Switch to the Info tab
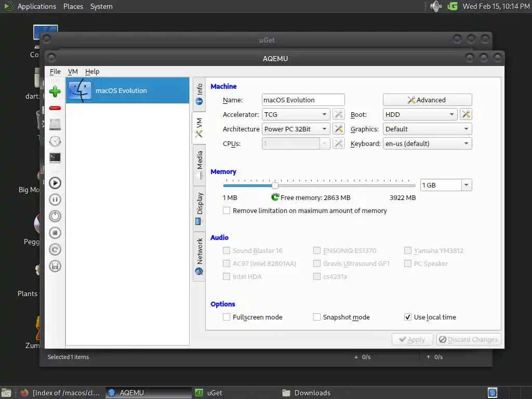This screenshot has height=399, width=532. coord(199,94)
